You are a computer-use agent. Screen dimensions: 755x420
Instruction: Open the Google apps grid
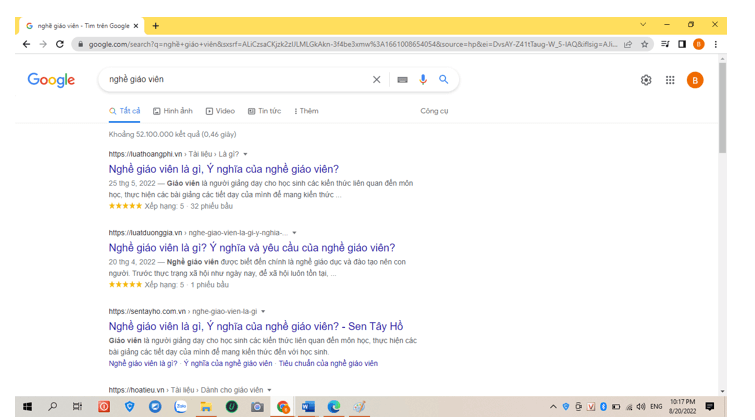point(670,80)
